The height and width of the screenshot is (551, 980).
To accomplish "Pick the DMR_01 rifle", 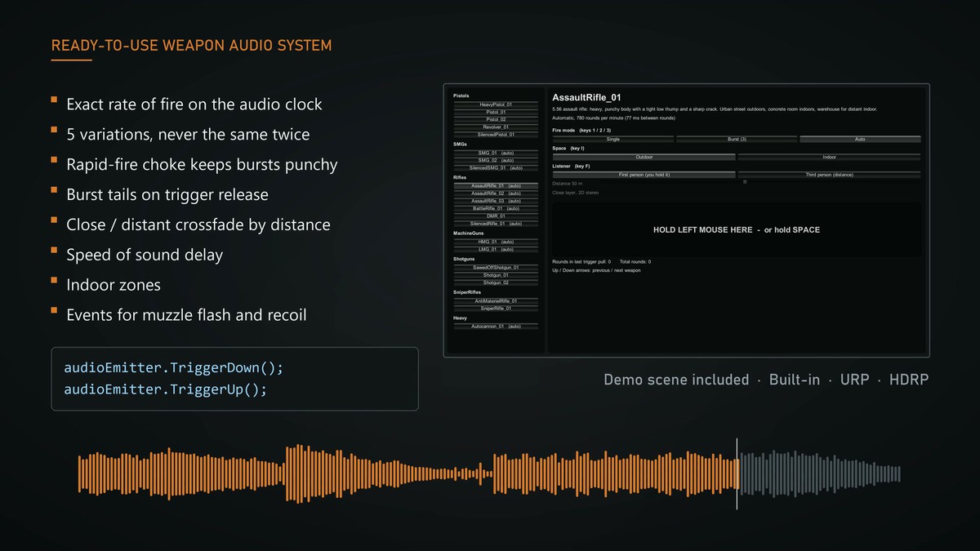I will click(x=496, y=216).
